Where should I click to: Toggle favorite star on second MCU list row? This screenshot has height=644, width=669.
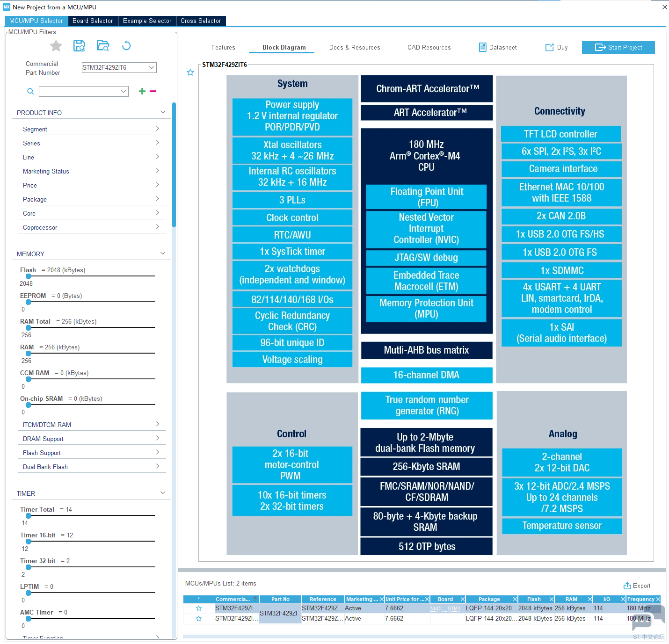[x=199, y=619]
